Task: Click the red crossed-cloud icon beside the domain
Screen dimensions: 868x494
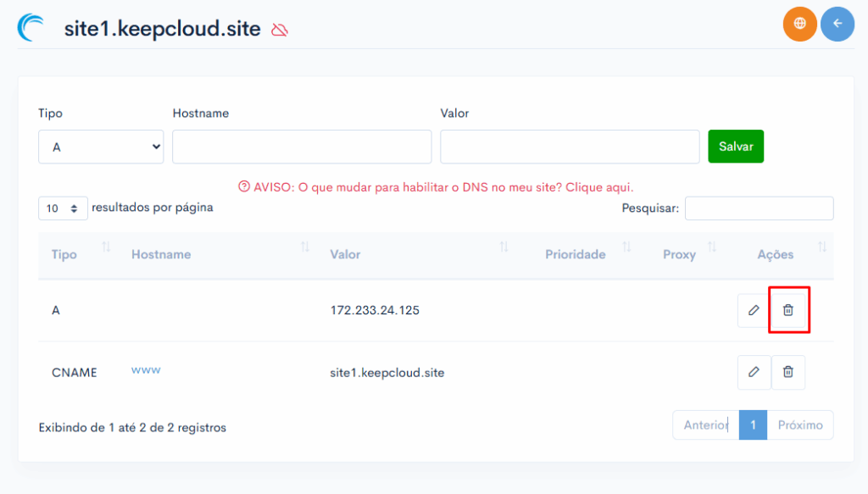Action: point(280,30)
